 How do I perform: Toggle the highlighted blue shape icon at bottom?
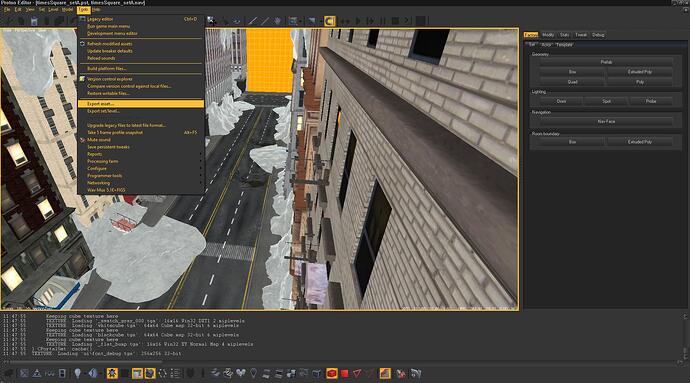coord(150,373)
